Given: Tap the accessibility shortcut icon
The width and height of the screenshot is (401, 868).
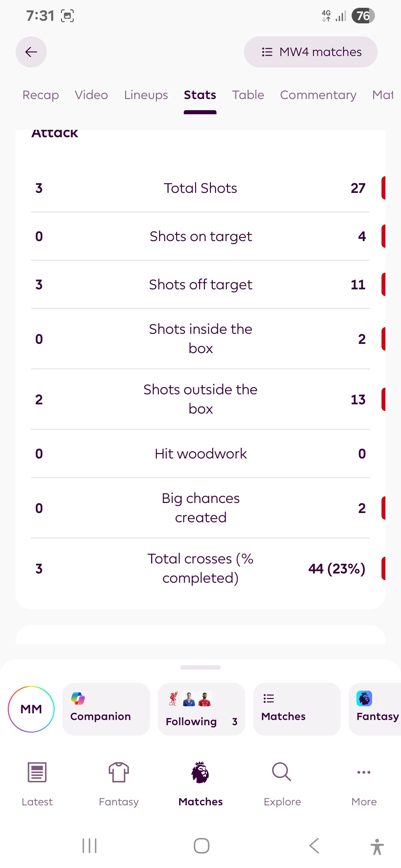Looking at the screenshot, I should [377, 846].
